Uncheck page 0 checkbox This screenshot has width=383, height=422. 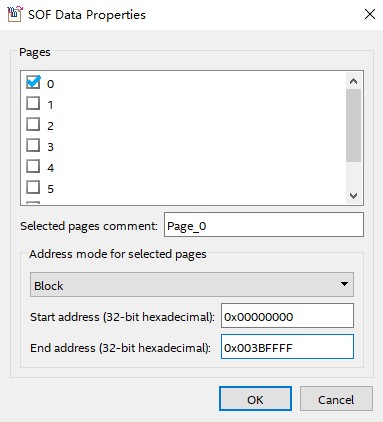pos(33,82)
